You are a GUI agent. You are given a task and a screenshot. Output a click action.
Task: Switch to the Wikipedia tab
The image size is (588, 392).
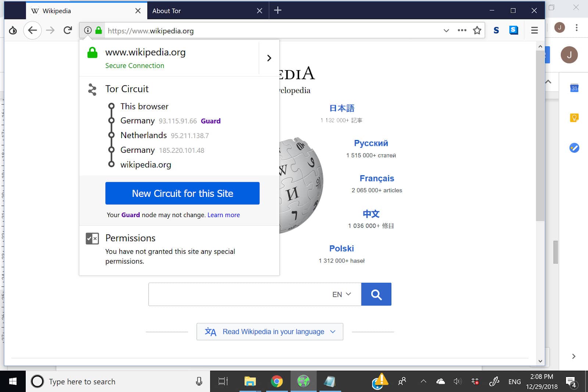[x=86, y=11]
